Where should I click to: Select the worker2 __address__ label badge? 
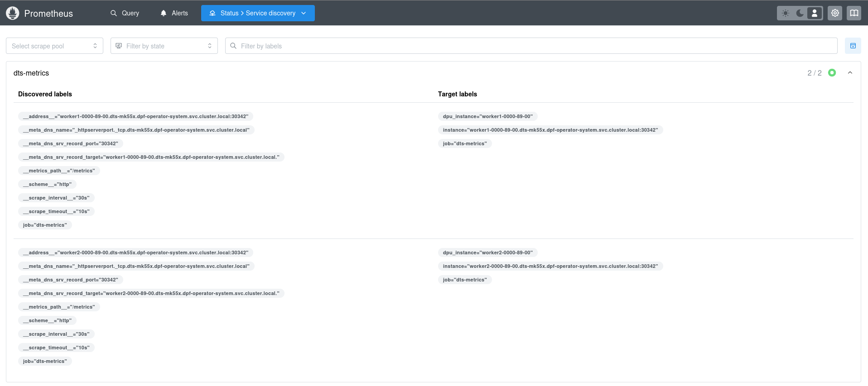135,253
